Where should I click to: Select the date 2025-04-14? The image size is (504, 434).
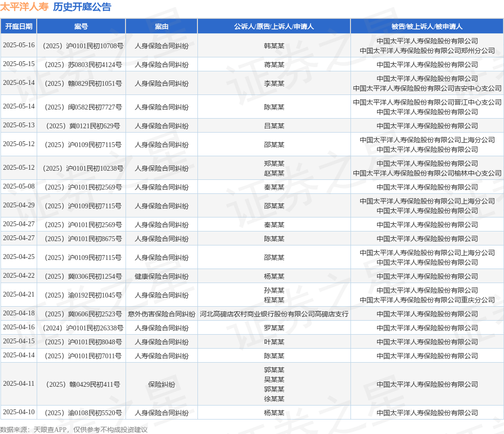pos(19,355)
